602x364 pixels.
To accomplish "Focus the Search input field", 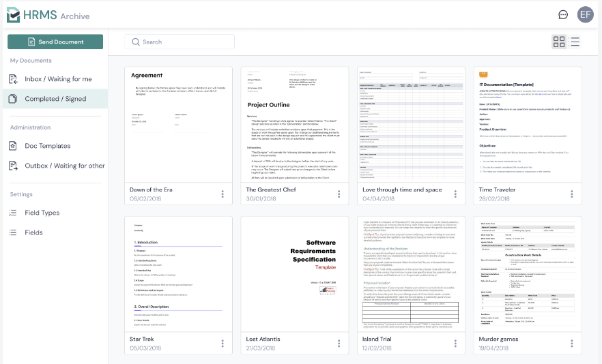I will (180, 42).
